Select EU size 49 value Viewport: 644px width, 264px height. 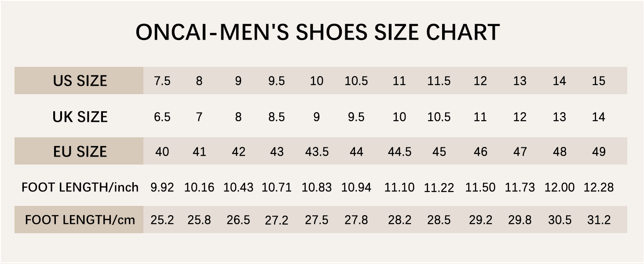coord(598,152)
